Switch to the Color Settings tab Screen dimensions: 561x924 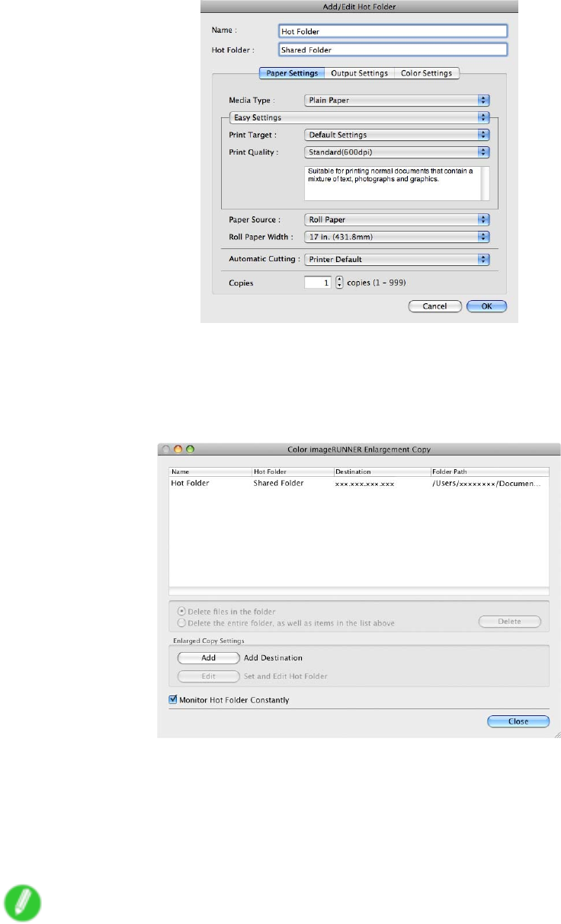tap(426, 73)
